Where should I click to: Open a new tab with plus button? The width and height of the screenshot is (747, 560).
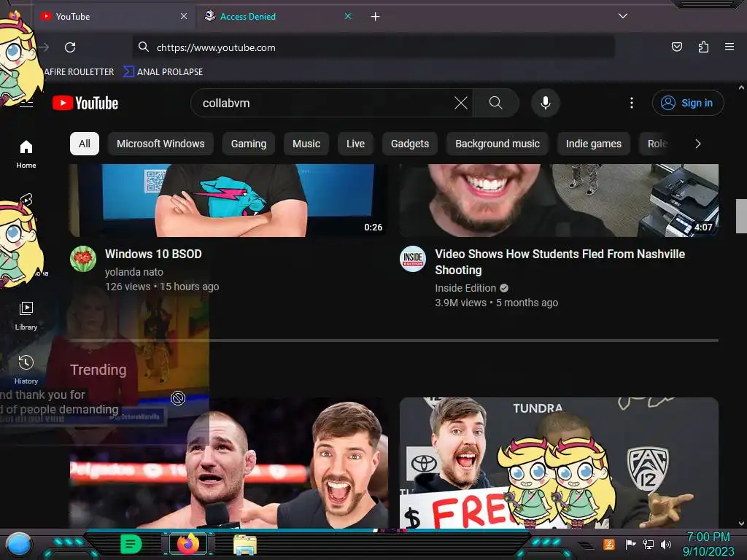[376, 17]
